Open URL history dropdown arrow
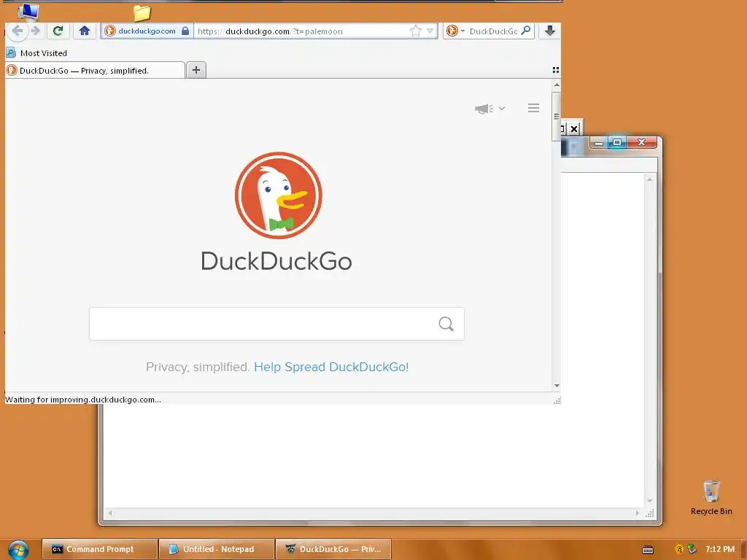Image resolution: width=747 pixels, height=560 pixels. click(430, 31)
